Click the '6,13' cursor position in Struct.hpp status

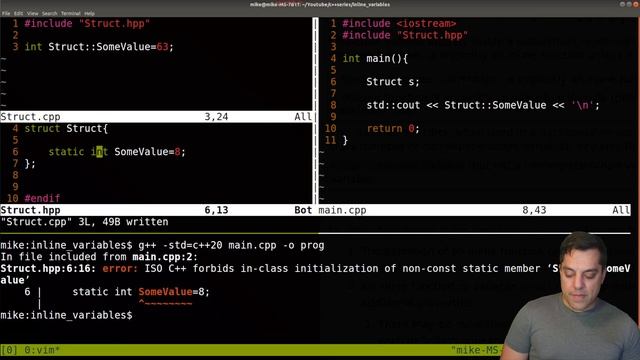click(216, 210)
